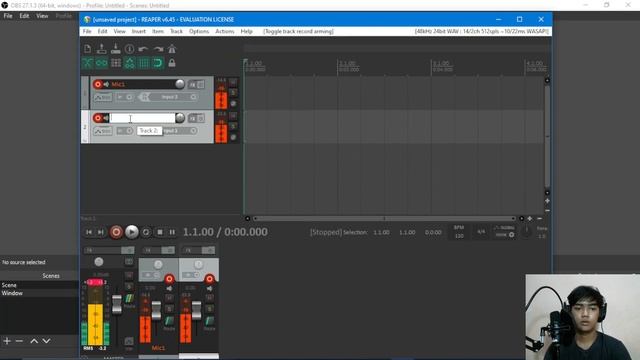The image size is (640, 360).
Task: Open FX button on track 2
Action: pos(192,118)
